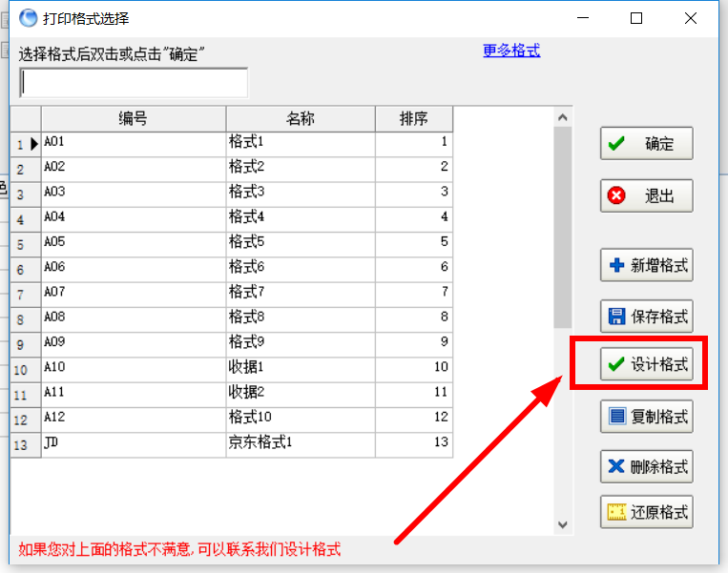Open the 更多格式 link

(x=511, y=51)
